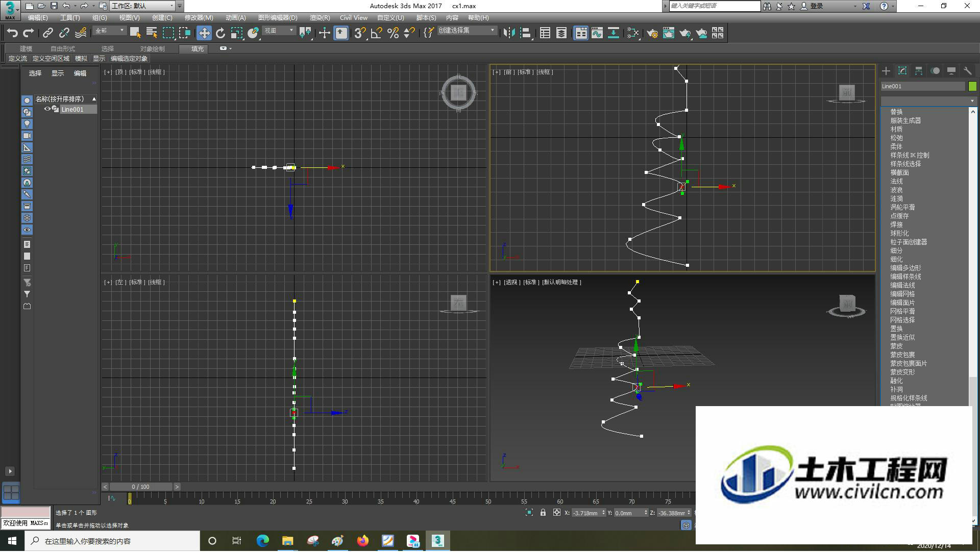Open the 修改器(M) menu
This screenshot has width=980, height=552.
(x=199, y=18)
